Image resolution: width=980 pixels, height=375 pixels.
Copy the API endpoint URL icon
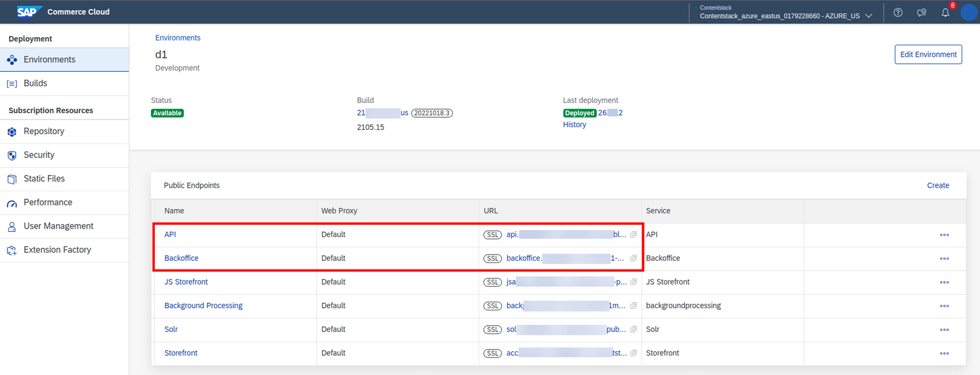[x=633, y=234]
